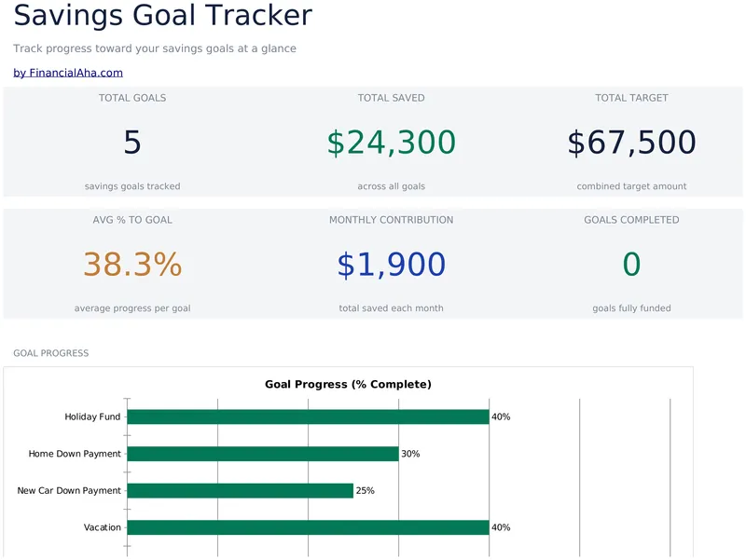Click 'savings goals tracked' caption
The height and width of the screenshot is (560, 746).
click(x=132, y=186)
